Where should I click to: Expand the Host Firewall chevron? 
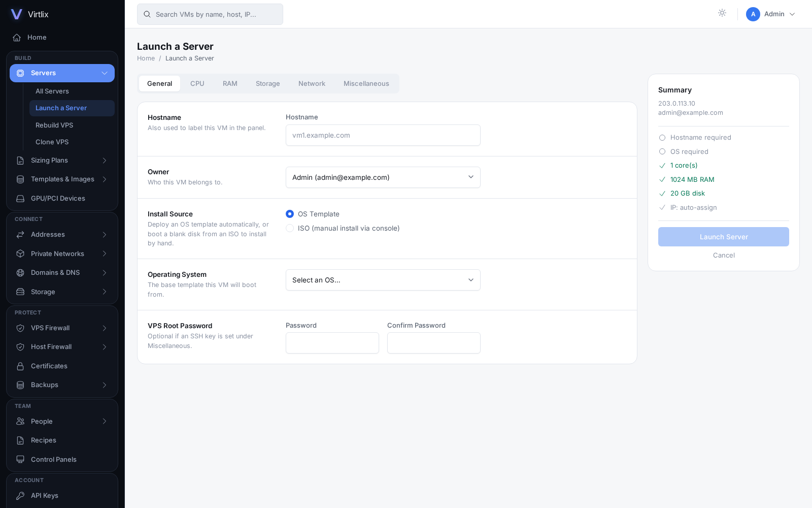click(x=105, y=347)
